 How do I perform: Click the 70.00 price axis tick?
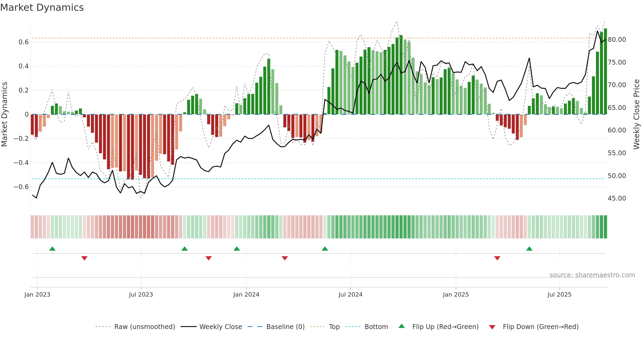pos(617,85)
